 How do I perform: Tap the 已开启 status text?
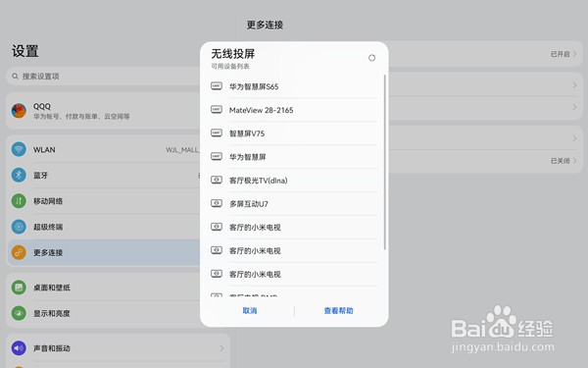[x=560, y=54]
